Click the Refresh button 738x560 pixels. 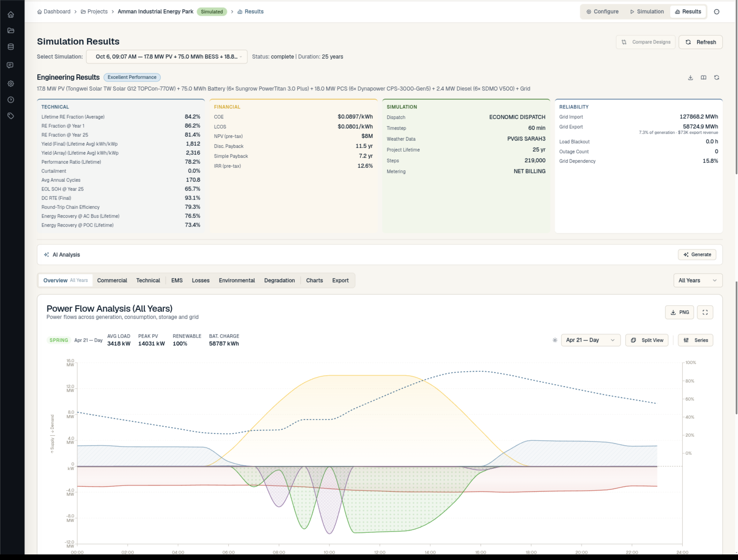point(701,42)
